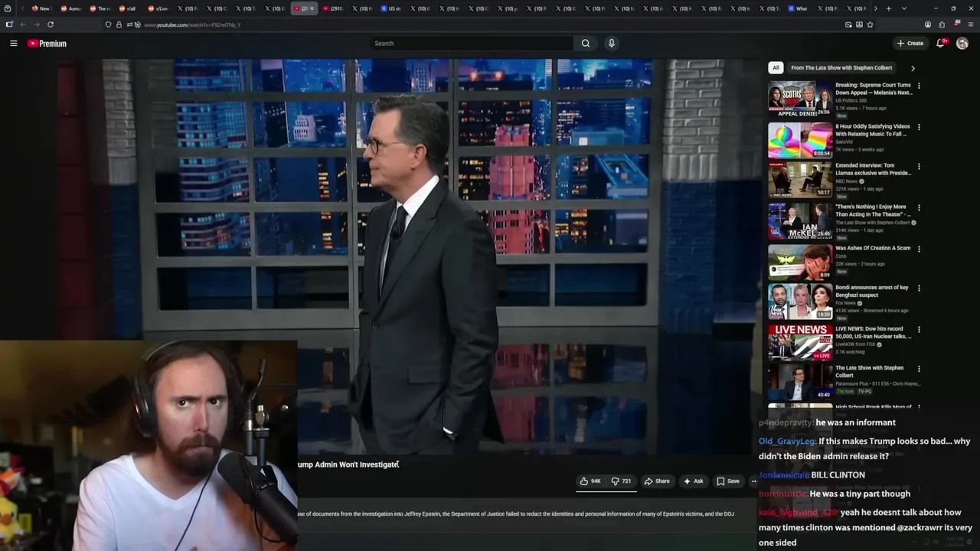Open a new browser tab plus
Image resolution: width=980 pixels, height=551 pixels.
888,8
